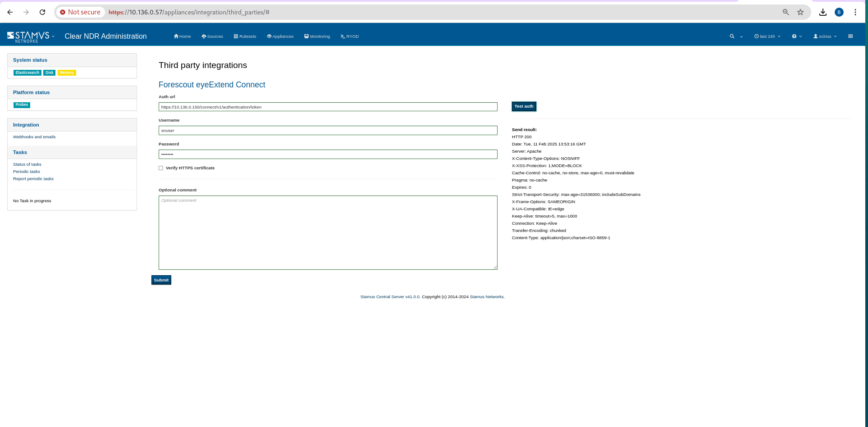Open Stamus Networks footer link

[x=487, y=297]
